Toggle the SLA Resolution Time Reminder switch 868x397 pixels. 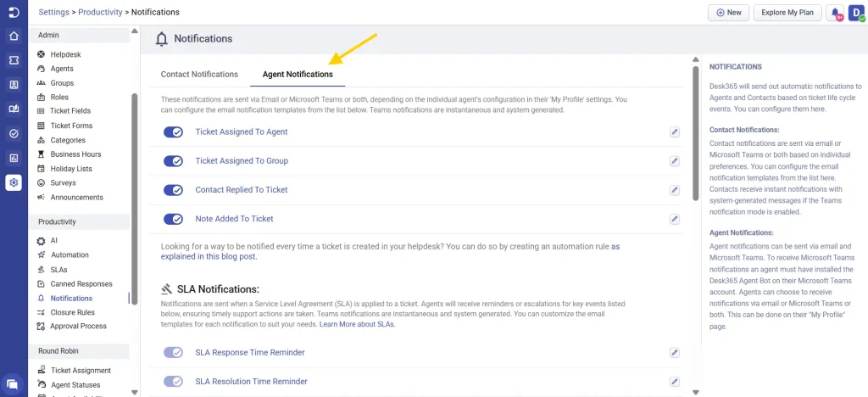click(173, 382)
